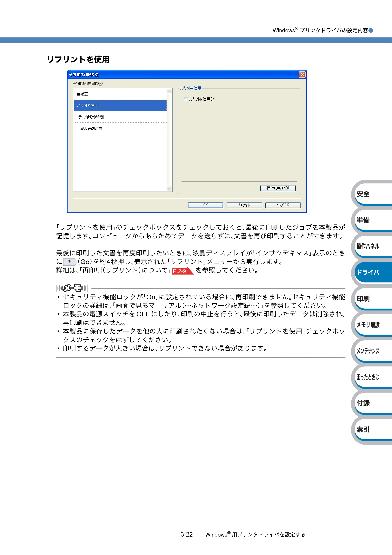
Task: Click the list scrollbar up arrow
Action: coord(169,91)
